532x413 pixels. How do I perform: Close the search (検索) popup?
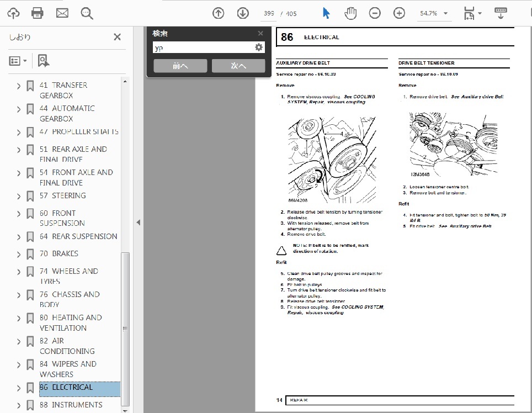coord(260,33)
